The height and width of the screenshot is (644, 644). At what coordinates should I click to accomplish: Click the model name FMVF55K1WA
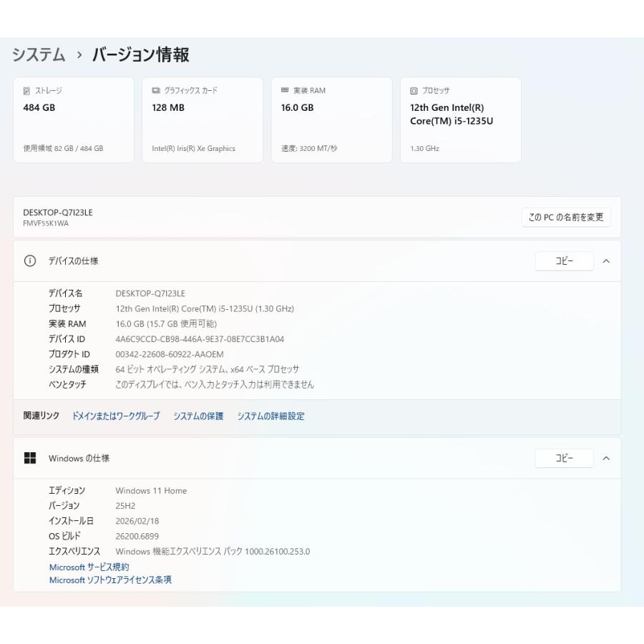(x=46, y=223)
